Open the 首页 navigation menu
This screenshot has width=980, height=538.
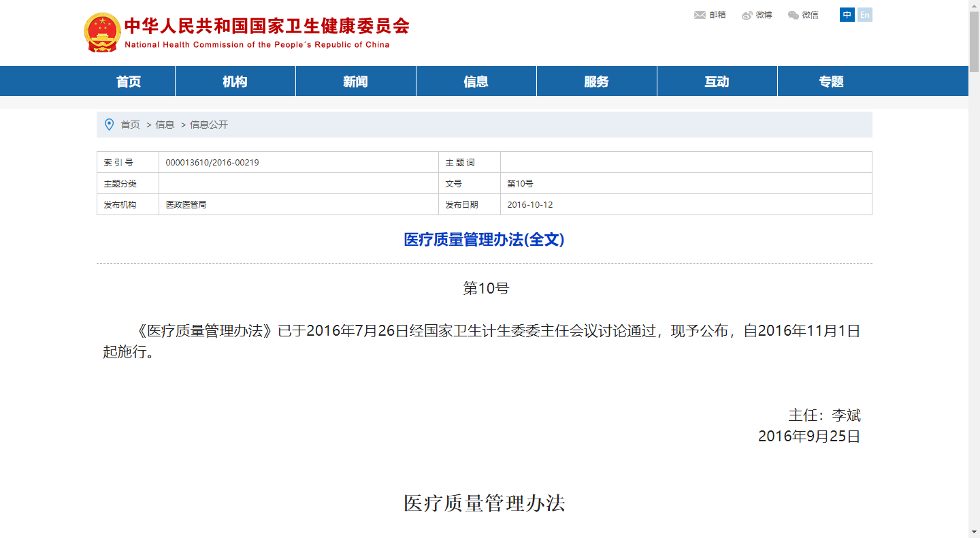[x=129, y=82]
